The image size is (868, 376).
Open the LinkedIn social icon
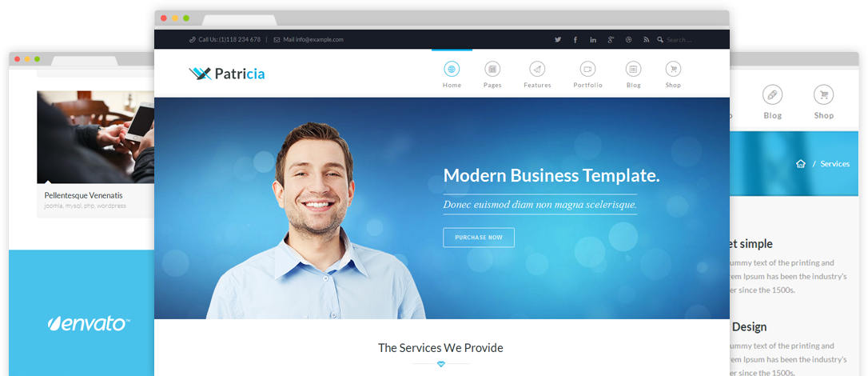(593, 40)
